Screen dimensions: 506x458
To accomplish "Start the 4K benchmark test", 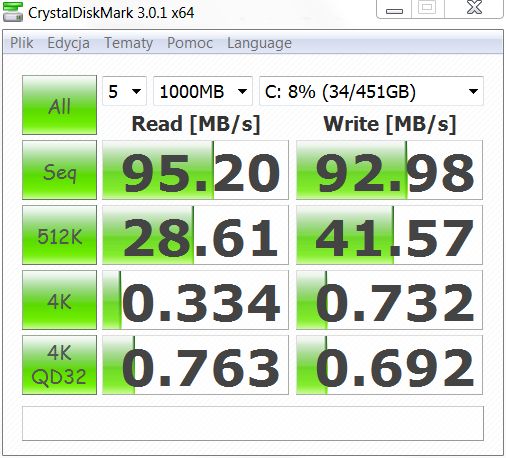I will pyautogui.click(x=59, y=300).
